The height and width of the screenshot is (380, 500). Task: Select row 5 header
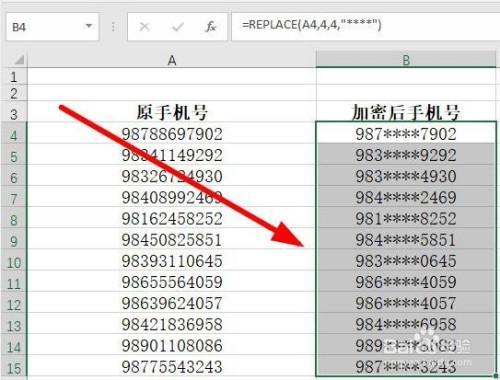tap(14, 155)
